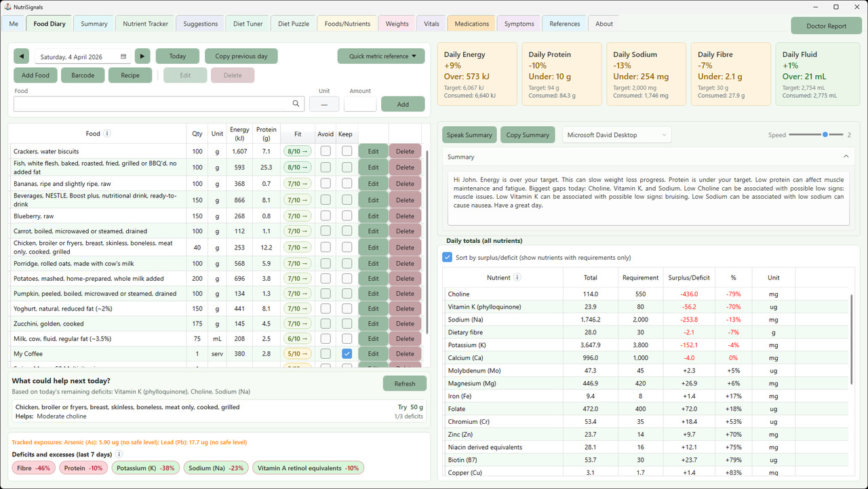Click the previous day arrow
Viewport: 868px width, 489px height.
coord(21,56)
